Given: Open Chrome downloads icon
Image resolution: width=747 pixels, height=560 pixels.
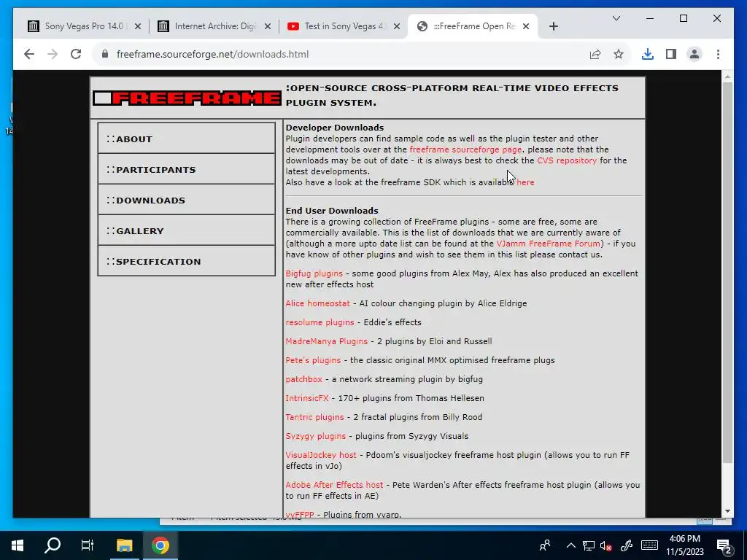Looking at the screenshot, I should (x=648, y=54).
